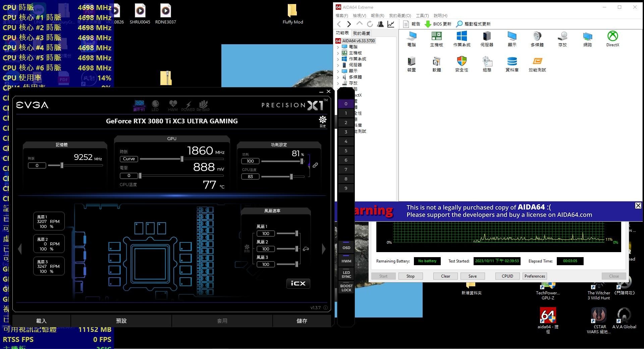Go forward with the AIDA64 toolbar arrow
Image resolution: width=644 pixels, height=349 pixels.
coord(349,24)
